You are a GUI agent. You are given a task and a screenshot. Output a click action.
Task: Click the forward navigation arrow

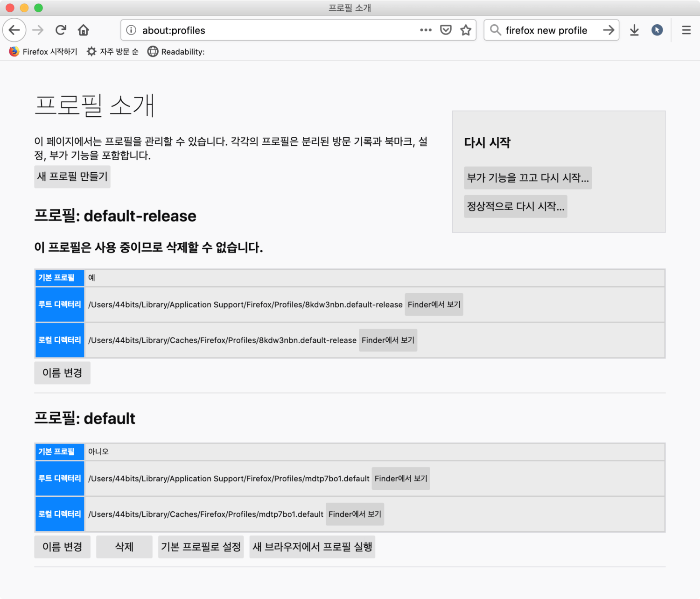[x=38, y=30]
